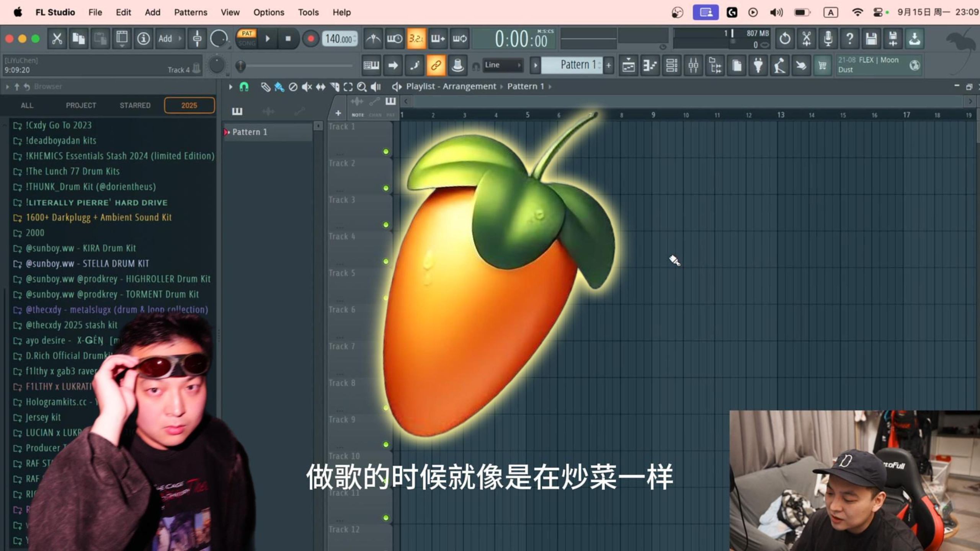Toggle the metronome icon

pos(373,39)
